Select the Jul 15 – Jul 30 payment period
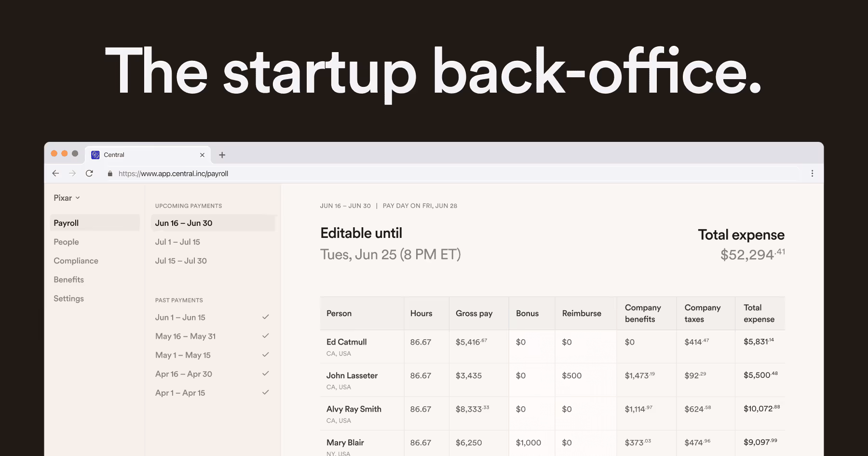The image size is (868, 456). click(181, 261)
